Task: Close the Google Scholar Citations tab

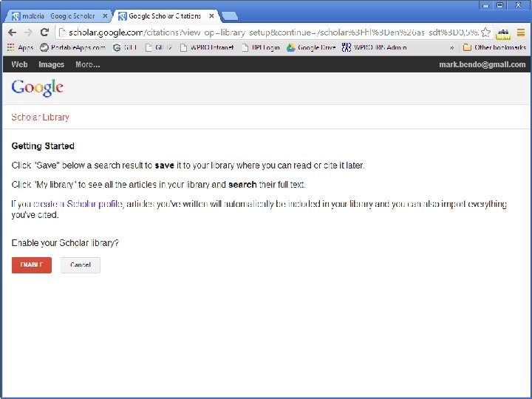Action: click(211, 16)
